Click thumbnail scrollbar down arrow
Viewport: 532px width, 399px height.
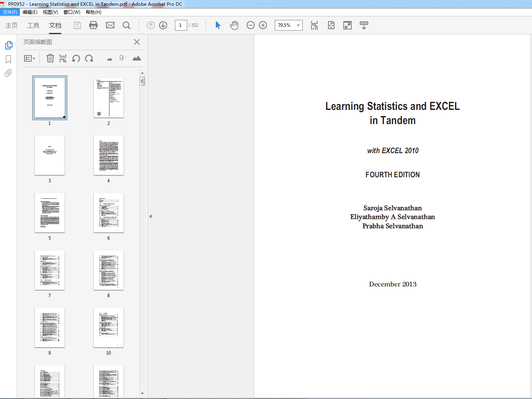point(142,393)
